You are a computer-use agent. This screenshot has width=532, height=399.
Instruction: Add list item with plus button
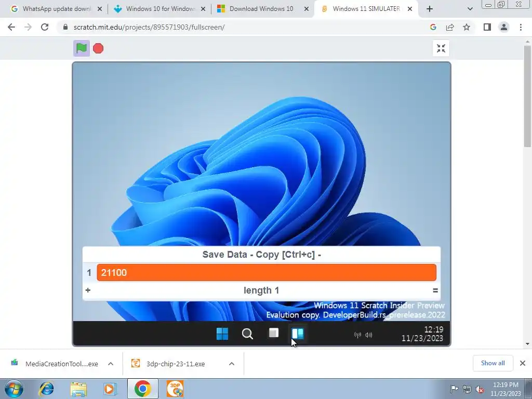click(x=88, y=290)
